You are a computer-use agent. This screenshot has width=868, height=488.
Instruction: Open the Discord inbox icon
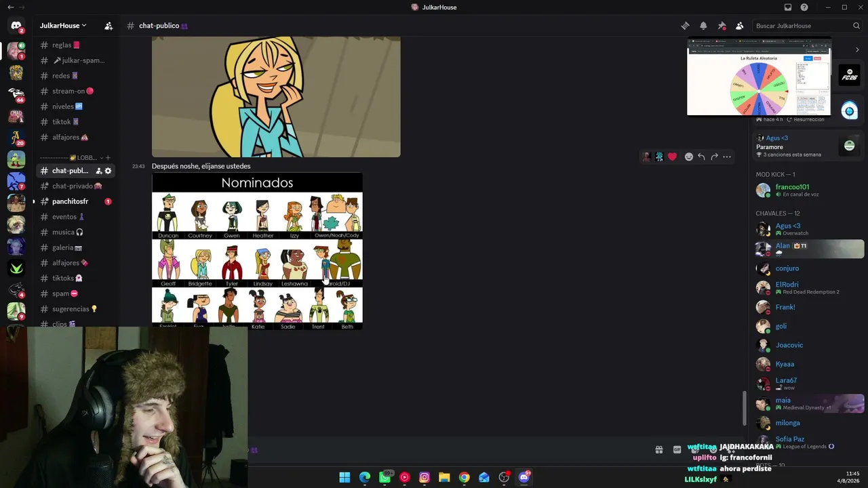[788, 7]
